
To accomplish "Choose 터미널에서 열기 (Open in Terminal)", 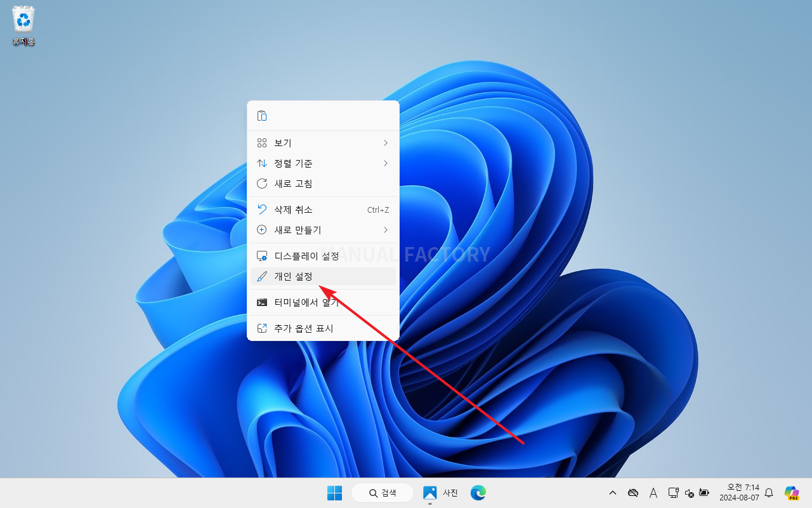I will click(x=323, y=303).
